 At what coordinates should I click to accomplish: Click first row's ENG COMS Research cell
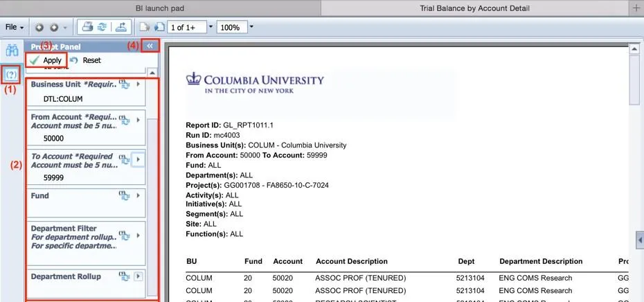(535, 278)
